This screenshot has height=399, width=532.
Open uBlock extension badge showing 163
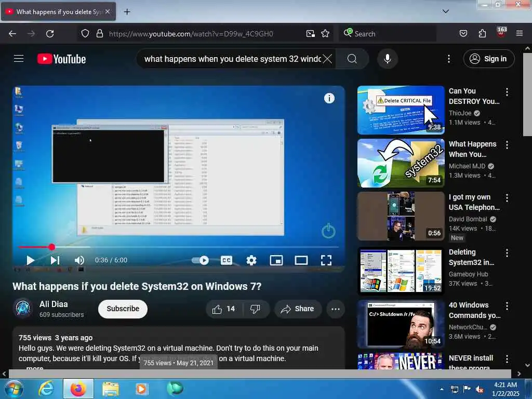coord(501,32)
